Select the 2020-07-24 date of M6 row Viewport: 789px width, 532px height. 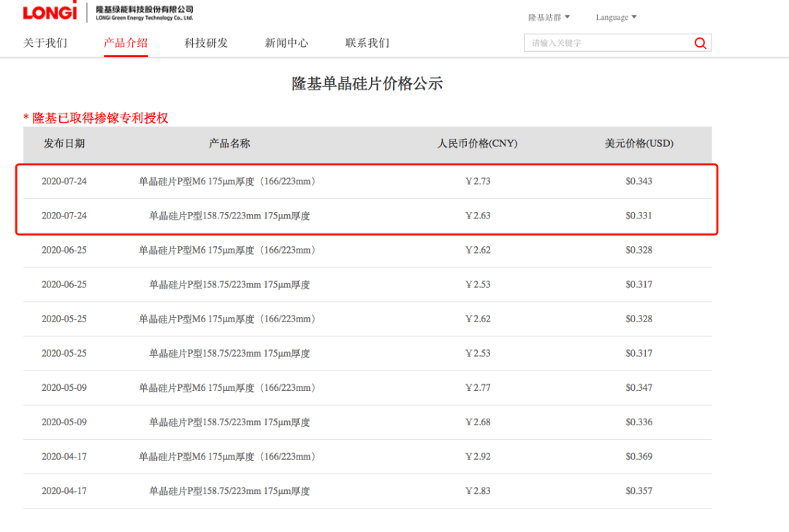pos(64,181)
